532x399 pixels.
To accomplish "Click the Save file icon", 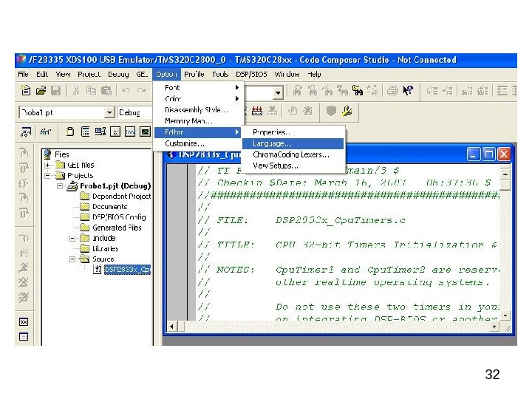I will 55,91.
